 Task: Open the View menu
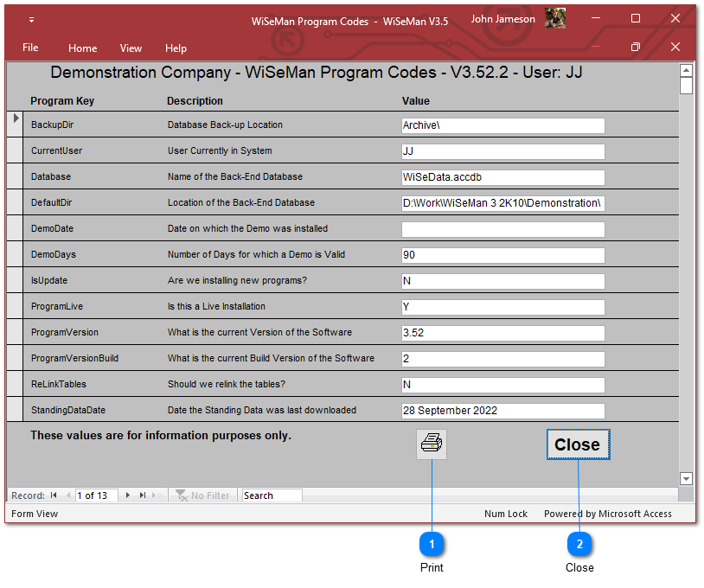[x=131, y=48]
